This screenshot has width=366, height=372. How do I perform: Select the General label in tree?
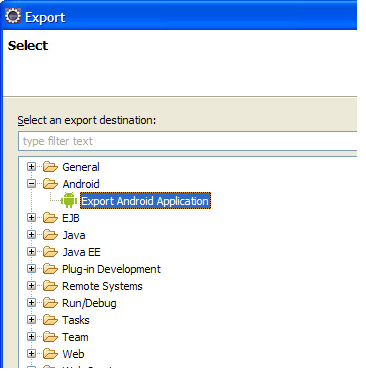[81, 167]
